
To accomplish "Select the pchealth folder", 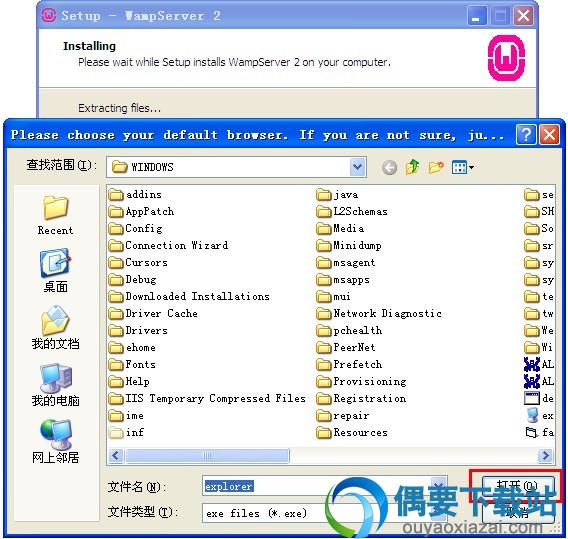I will [x=349, y=331].
